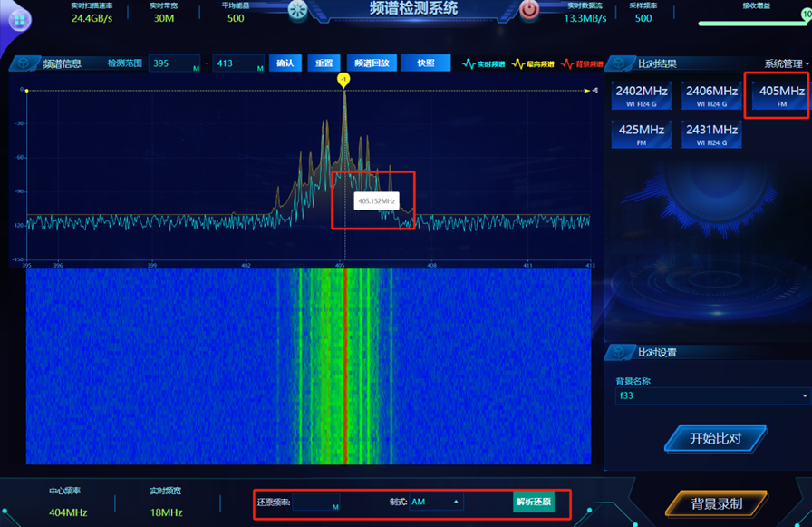Click the 404MHz center frequency value
The height and width of the screenshot is (527, 812).
point(68,512)
